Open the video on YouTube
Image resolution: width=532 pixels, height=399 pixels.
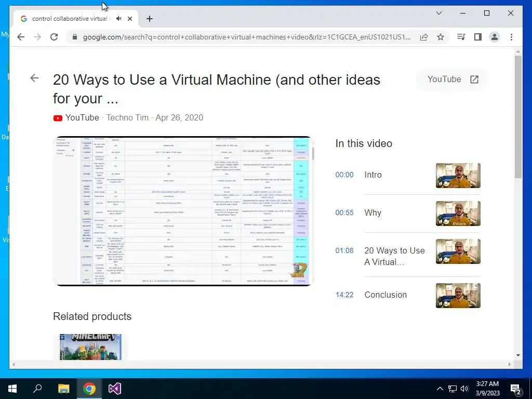click(453, 79)
